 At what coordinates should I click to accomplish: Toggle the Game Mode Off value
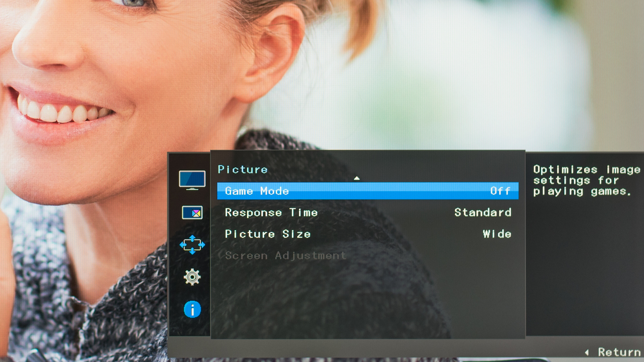click(x=500, y=191)
